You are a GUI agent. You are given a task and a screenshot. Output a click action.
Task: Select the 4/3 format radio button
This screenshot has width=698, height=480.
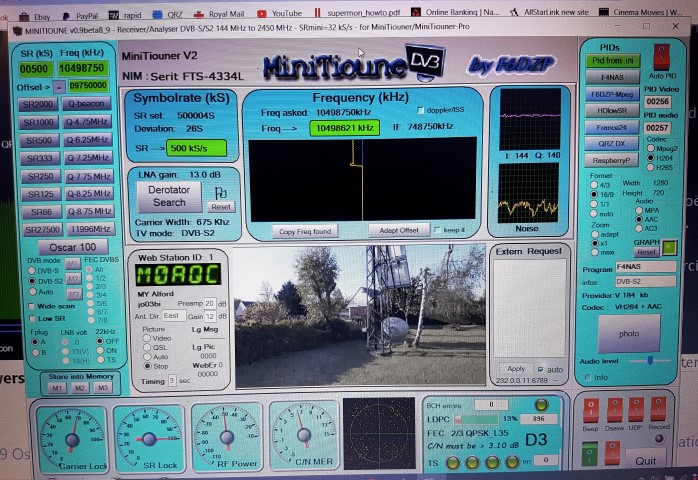pos(594,184)
